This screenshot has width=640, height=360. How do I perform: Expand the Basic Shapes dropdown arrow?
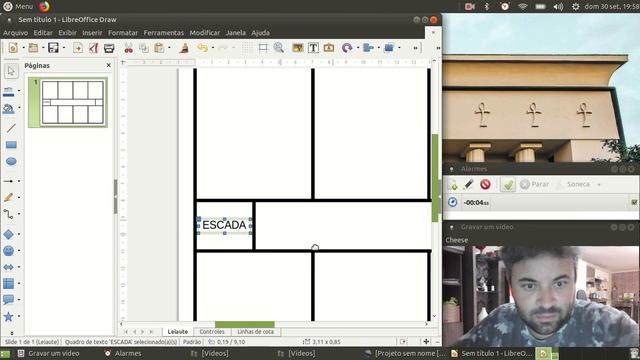coord(19,234)
